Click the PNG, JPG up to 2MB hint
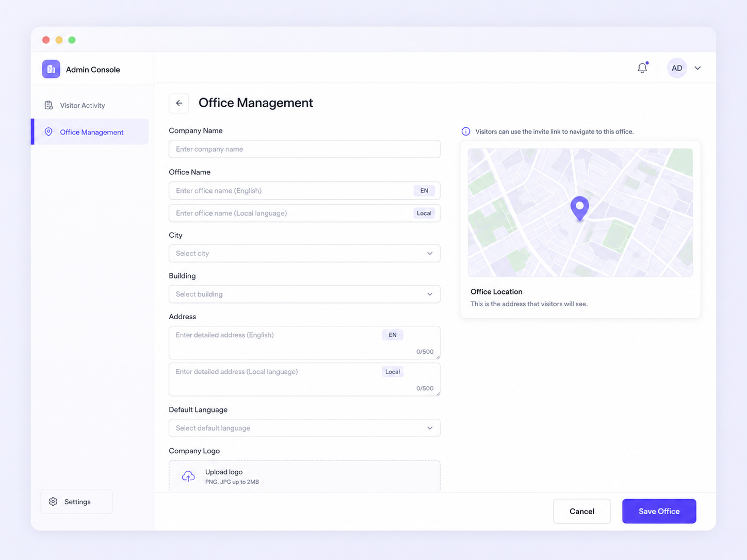Image resolution: width=747 pixels, height=560 pixels. [x=232, y=482]
